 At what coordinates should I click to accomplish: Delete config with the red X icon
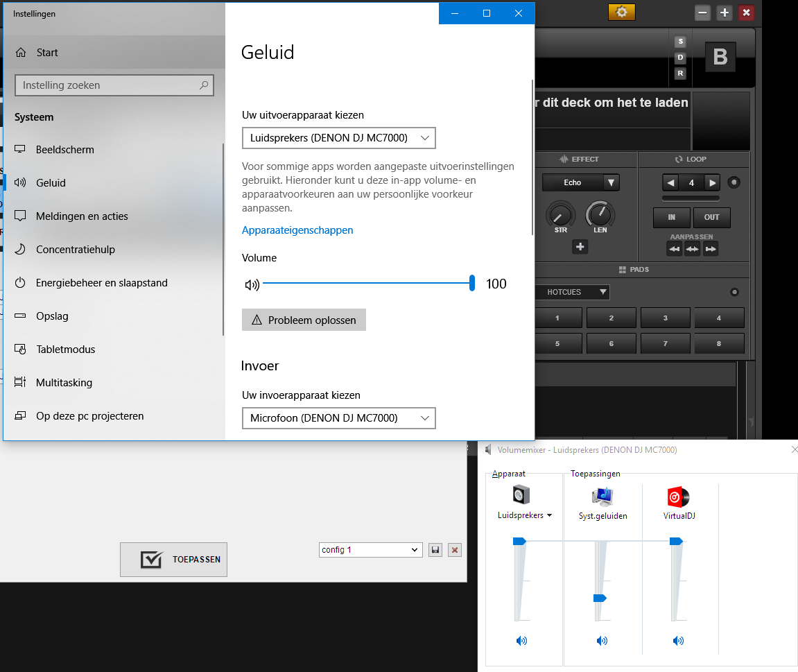click(455, 550)
